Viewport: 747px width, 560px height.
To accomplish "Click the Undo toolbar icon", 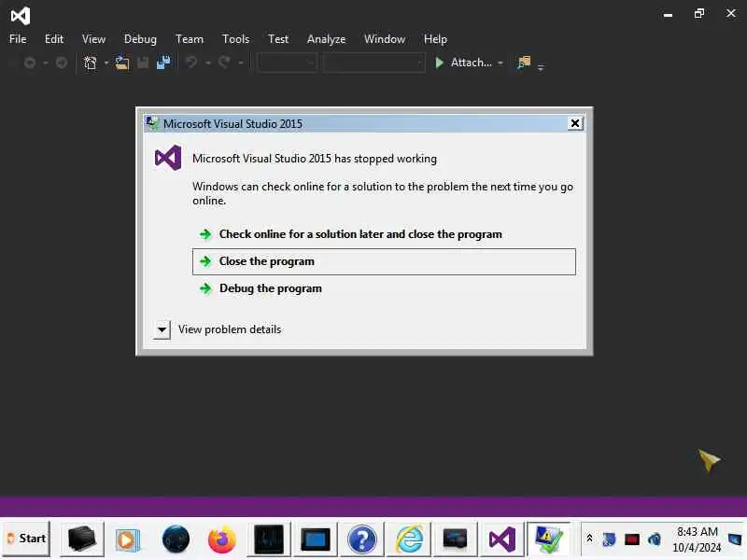I will point(191,63).
